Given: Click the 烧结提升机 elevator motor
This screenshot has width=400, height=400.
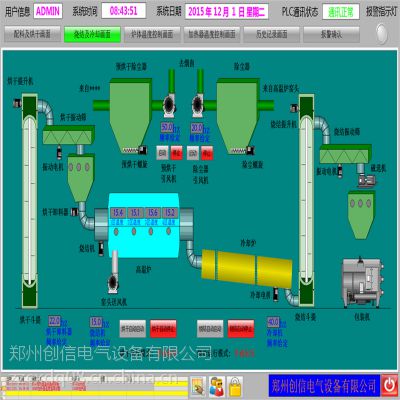Looking at the screenshot, I should point(294,108).
